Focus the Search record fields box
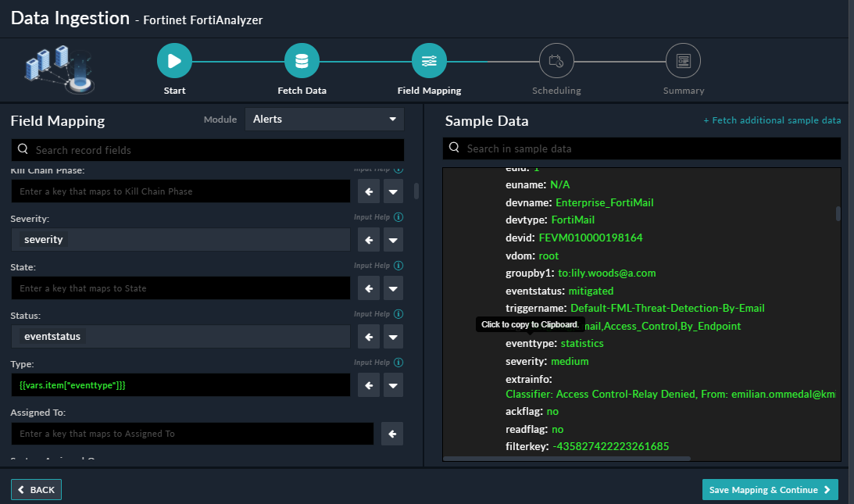854x504 pixels. point(208,150)
